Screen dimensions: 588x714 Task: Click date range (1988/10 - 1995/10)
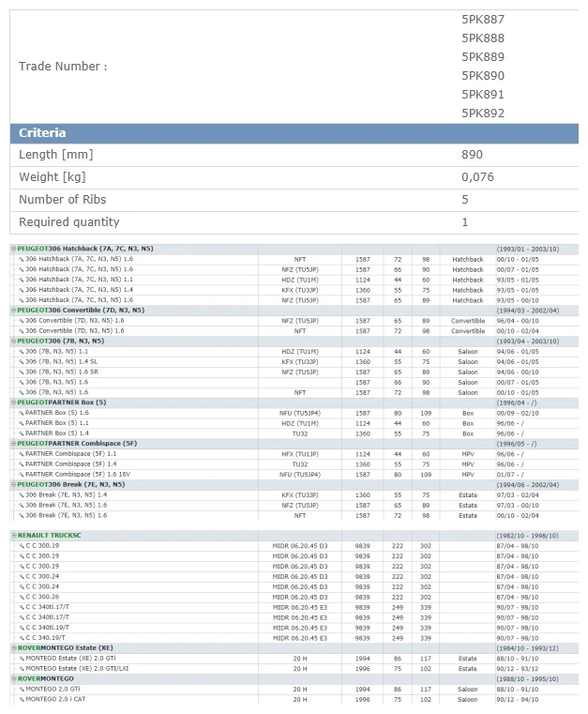(527, 679)
